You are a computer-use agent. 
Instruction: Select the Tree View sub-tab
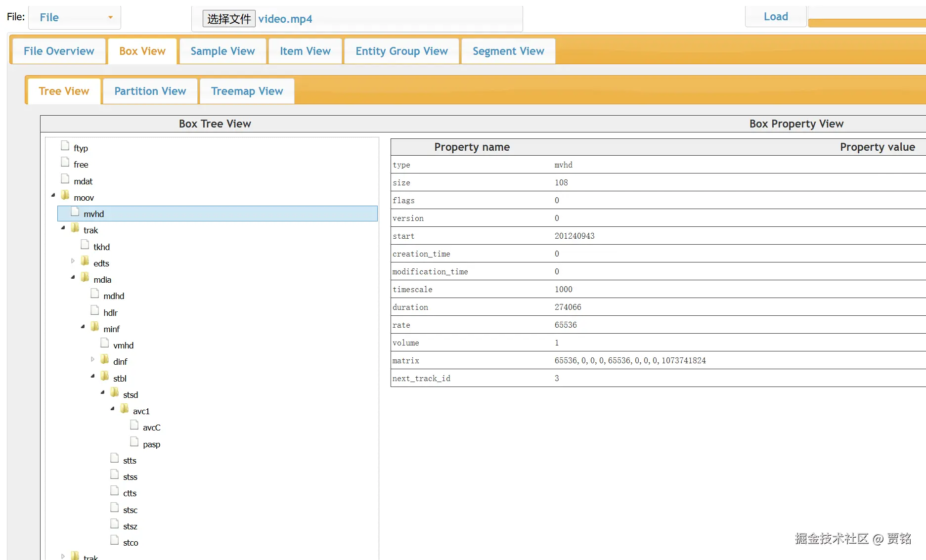click(64, 91)
